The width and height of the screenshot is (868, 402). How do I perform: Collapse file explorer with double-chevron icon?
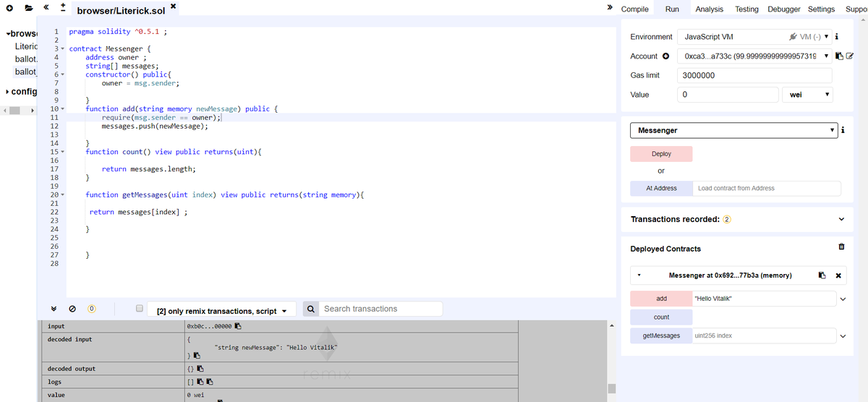46,8
